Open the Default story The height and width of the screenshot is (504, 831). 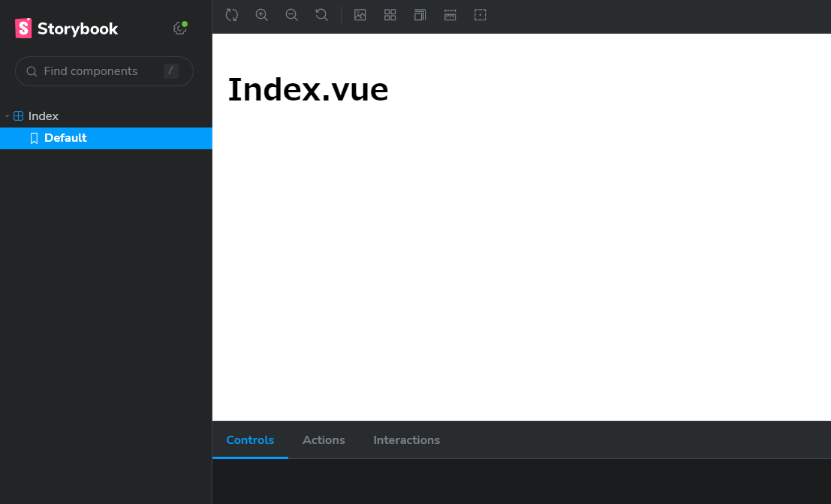click(x=65, y=138)
